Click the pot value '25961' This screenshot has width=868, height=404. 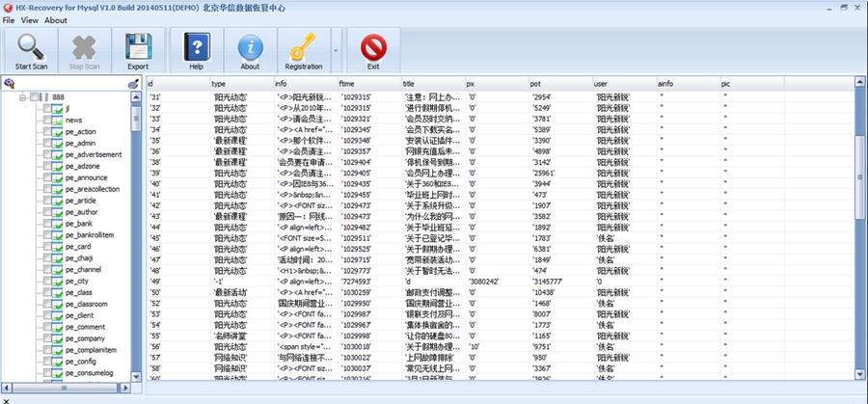coord(543,173)
